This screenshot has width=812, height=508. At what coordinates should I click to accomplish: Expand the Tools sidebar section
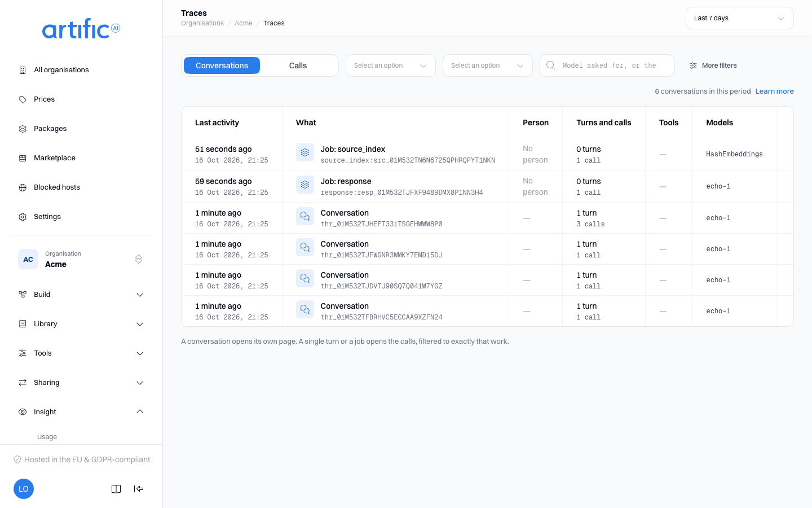point(81,353)
